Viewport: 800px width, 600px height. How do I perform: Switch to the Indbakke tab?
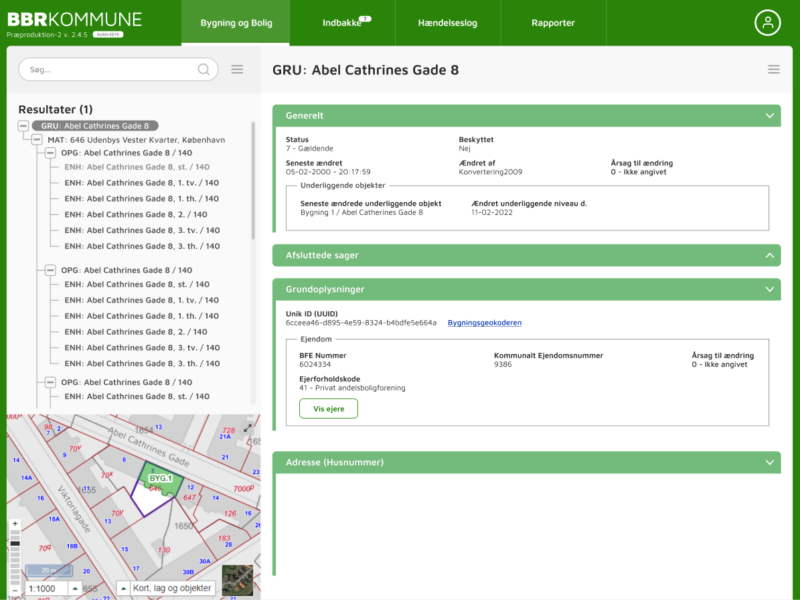342,22
